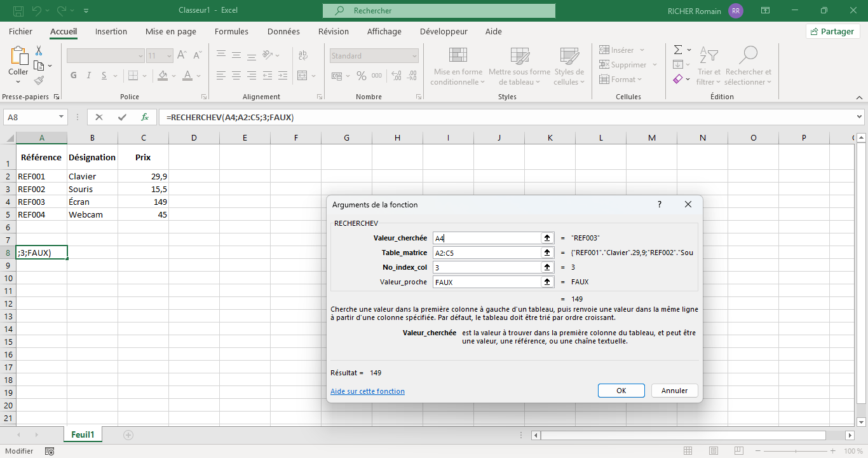Click the eraser Effacer icon
The image size is (868, 458).
(x=678, y=79)
